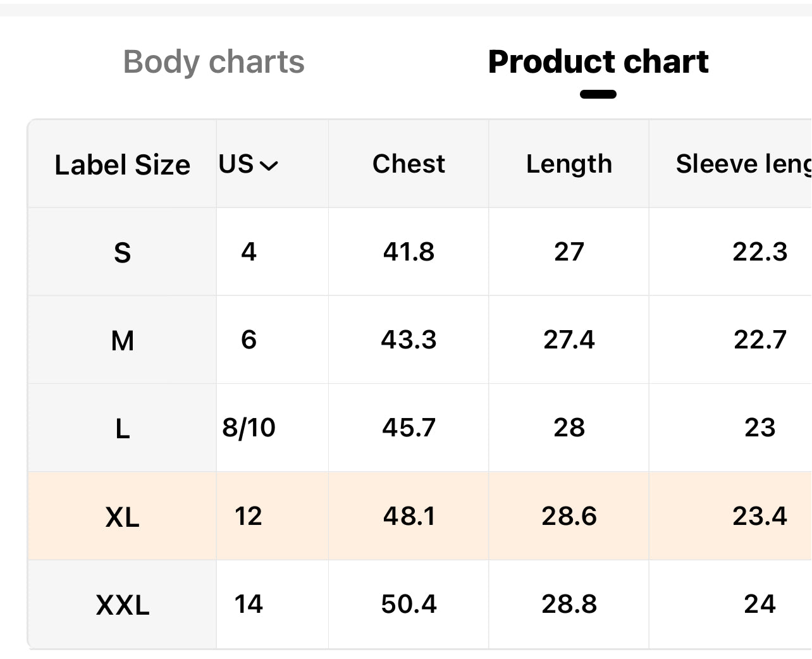
Task: Click the 8/10 US size cell
Action: pyautogui.click(x=249, y=428)
